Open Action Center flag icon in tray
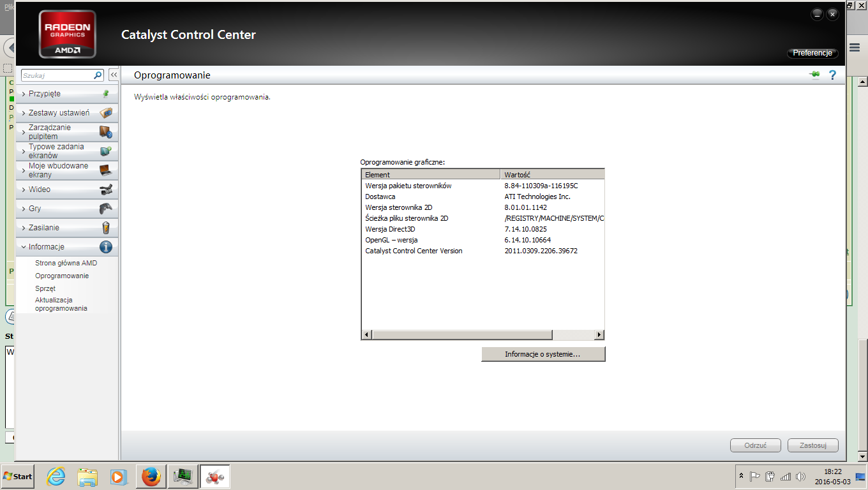Viewport: 868px width, 490px height. [755, 476]
